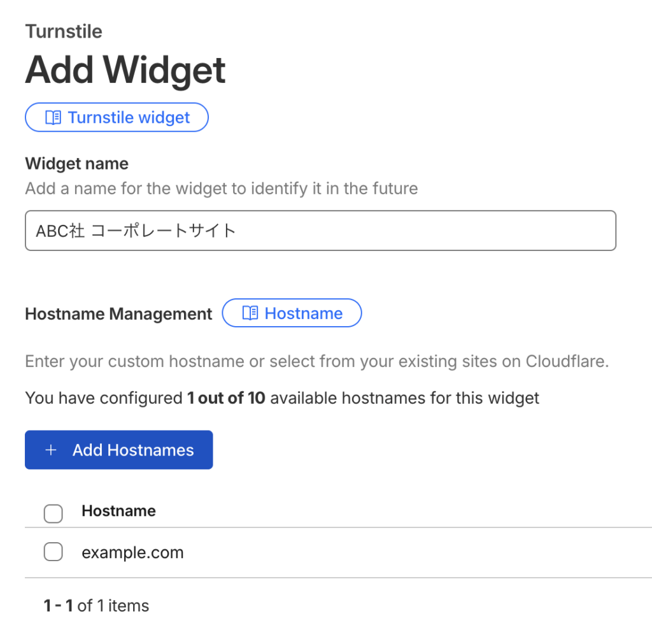Check the example.com row checkbox
652x644 pixels.
tap(53, 552)
